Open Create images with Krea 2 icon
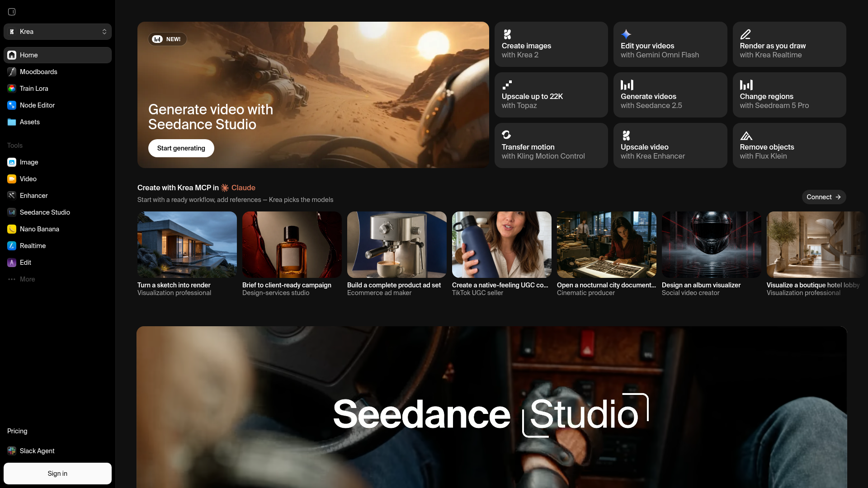Image resolution: width=868 pixels, height=488 pixels. coord(507,34)
